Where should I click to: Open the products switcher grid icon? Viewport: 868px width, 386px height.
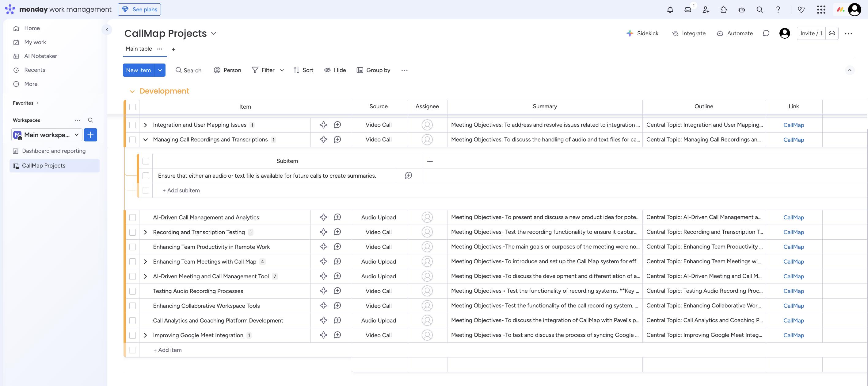[821, 10]
